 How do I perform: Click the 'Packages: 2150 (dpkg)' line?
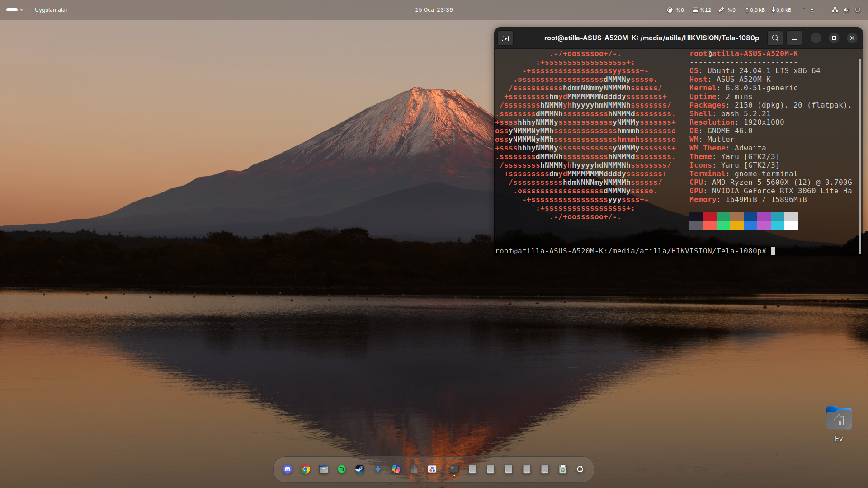pyautogui.click(x=770, y=105)
